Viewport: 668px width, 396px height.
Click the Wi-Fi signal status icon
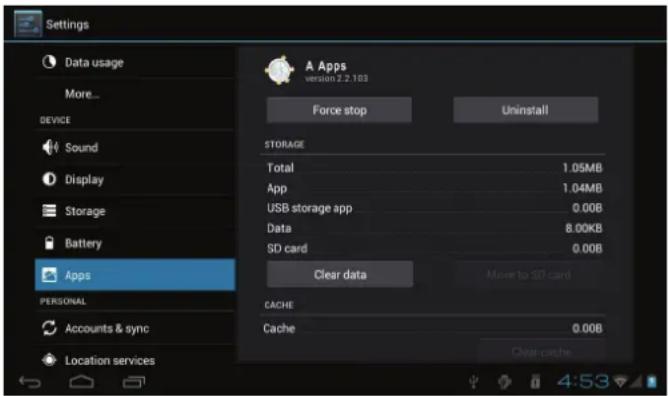[620, 382]
